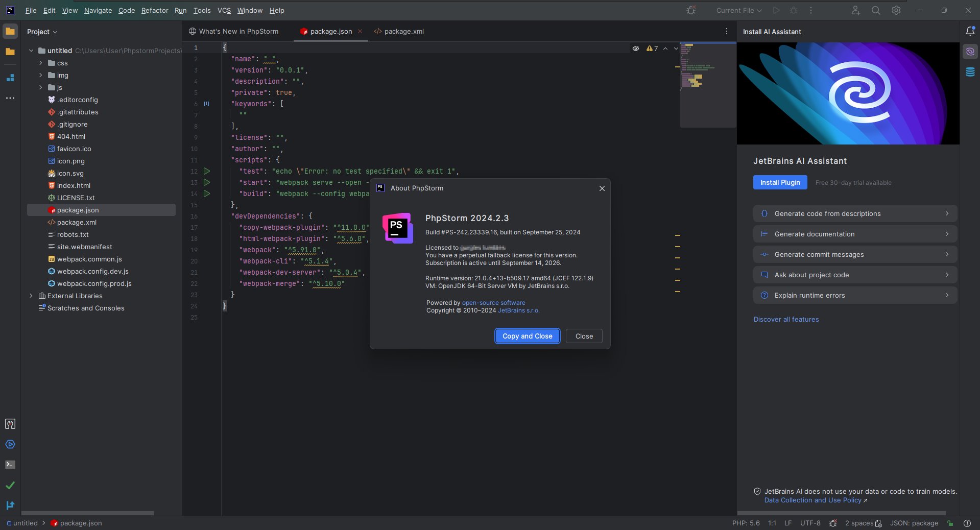980x530 pixels.
Task: Click the Copy and Close button
Action: tap(527, 336)
